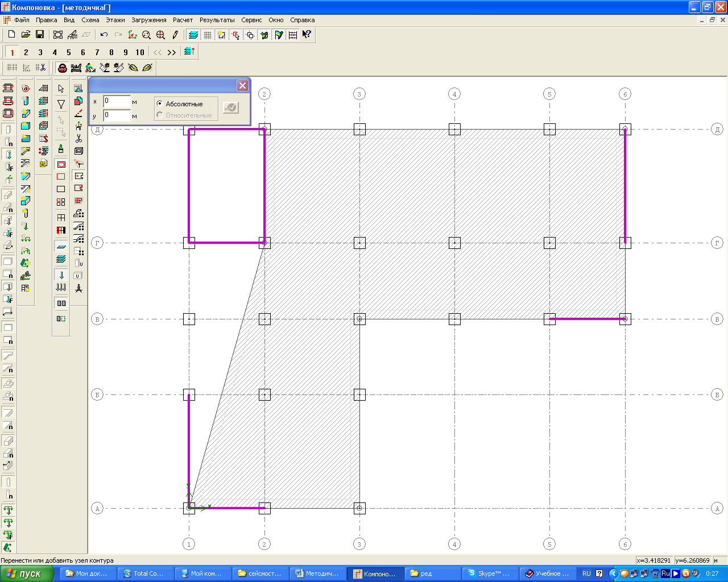The image size is (728, 582).
Task: Click the checkmark apply button in coordinates panel
Action: 230,107
